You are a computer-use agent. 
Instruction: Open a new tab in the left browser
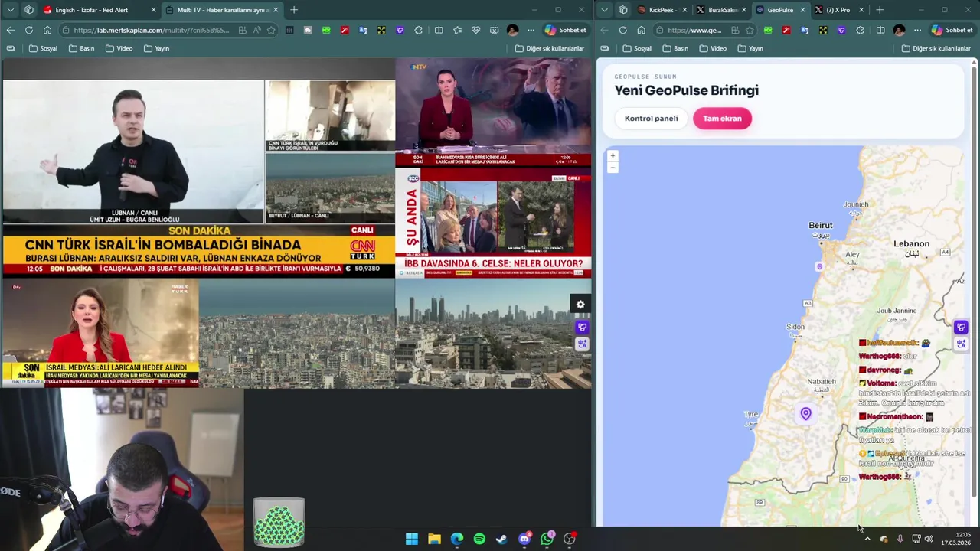[294, 10]
